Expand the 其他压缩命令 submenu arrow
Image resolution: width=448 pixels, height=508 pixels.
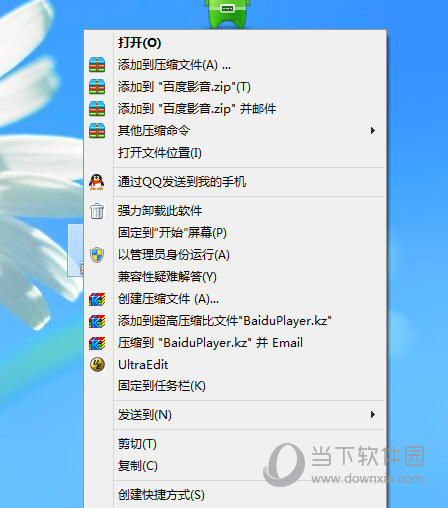(x=373, y=131)
